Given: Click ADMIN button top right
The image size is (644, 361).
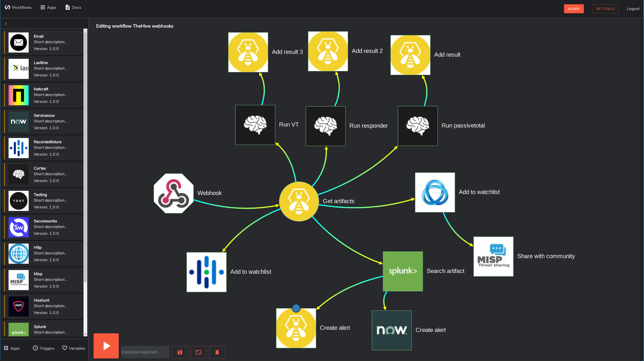Looking at the screenshot, I should (x=574, y=8).
